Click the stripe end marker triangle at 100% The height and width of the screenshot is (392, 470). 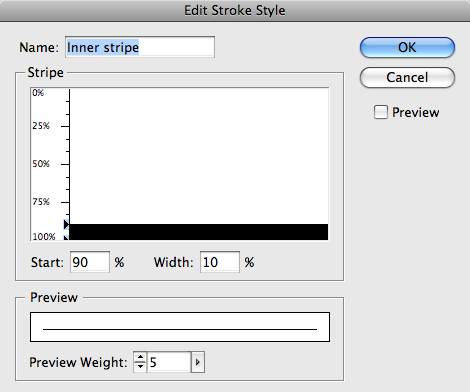click(66, 238)
